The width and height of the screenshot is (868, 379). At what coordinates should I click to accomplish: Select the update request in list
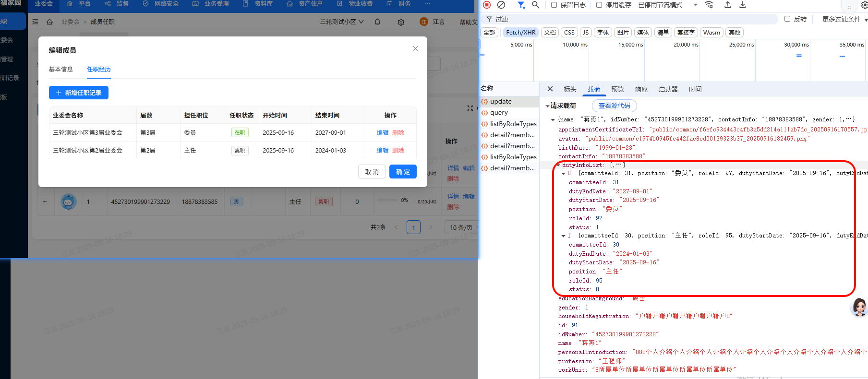coord(501,102)
